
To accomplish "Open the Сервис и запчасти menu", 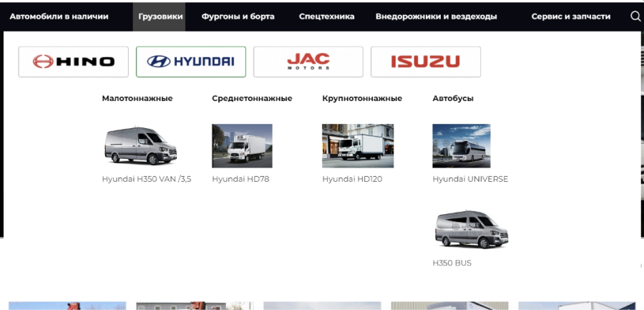I will 571,16.
